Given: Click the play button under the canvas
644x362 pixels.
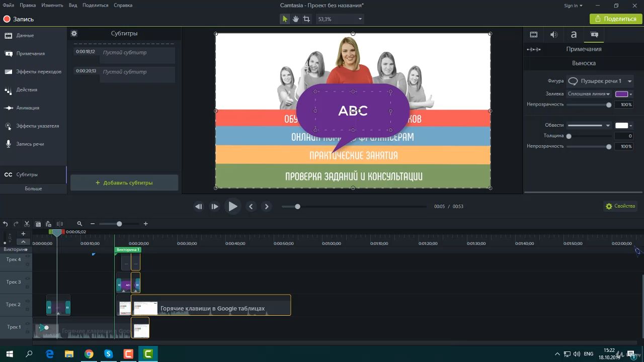Looking at the screenshot, I should point(232,207).
